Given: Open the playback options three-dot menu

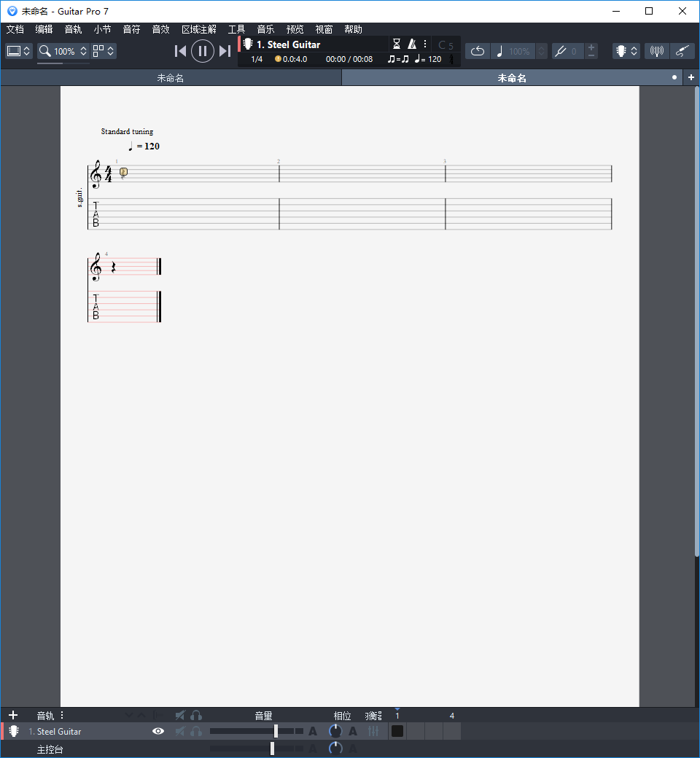Looking at the screenshot, I should (425, 44).
